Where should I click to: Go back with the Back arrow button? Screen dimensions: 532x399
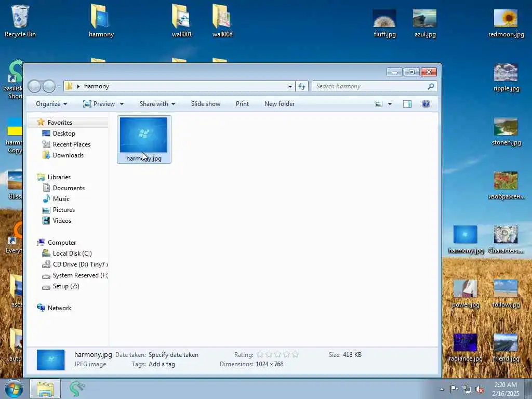[34, 86]
